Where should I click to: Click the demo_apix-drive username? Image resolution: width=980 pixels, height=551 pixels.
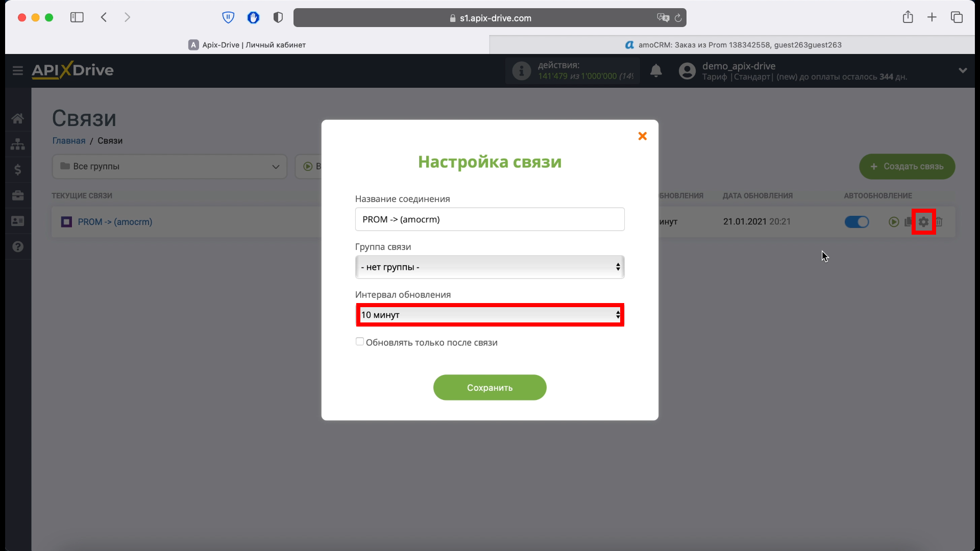point(739,66)
